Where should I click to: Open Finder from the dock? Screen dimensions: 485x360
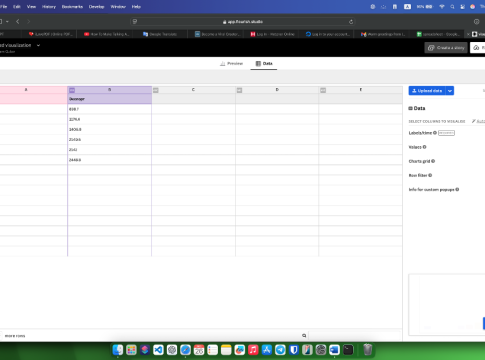[118, 350]
